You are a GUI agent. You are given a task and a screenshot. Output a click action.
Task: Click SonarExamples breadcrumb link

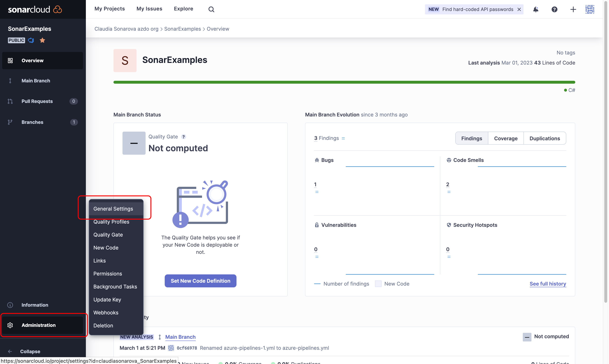pyautogui.click(x=183, y=29)
